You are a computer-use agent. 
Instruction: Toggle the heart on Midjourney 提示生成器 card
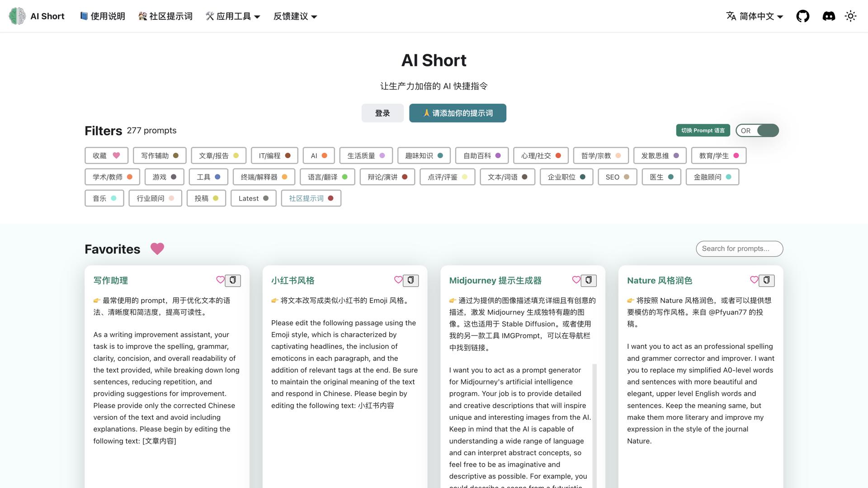point(576,280)
